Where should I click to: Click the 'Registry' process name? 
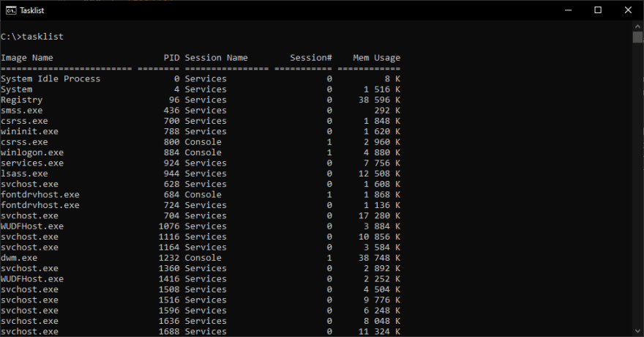tap(22, 100)
